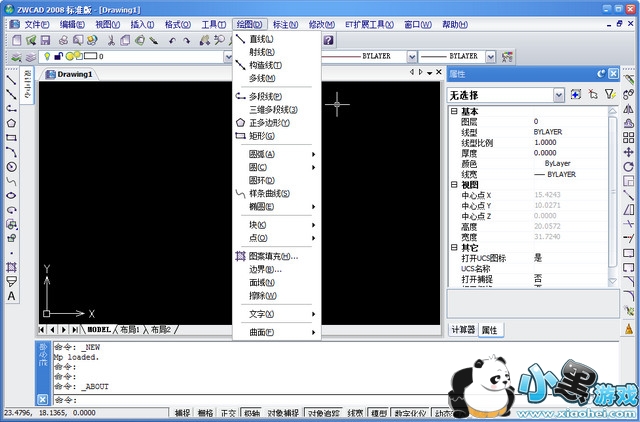Select the Array tool in right toolbar
This screenshot has width=640, height=422.
[x=629, y=138]
